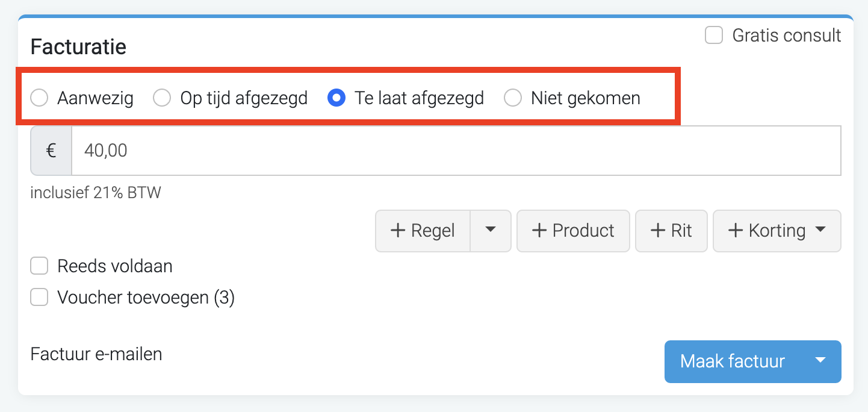Enable the Gratis consult checkbox
Image resolution: width=868 pixels, height=412 pixels.
[714, 36]
